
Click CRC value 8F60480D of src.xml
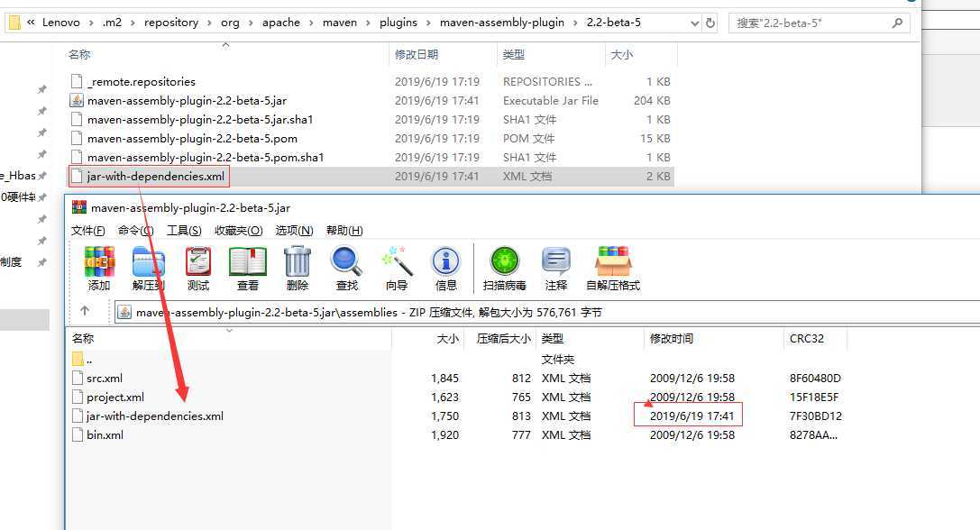coord(815,379)
